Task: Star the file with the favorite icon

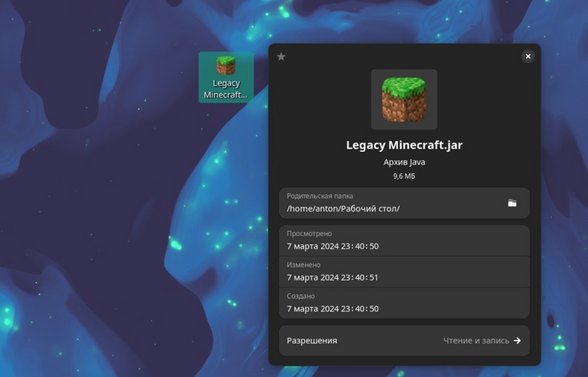Action: click(281, 56)
